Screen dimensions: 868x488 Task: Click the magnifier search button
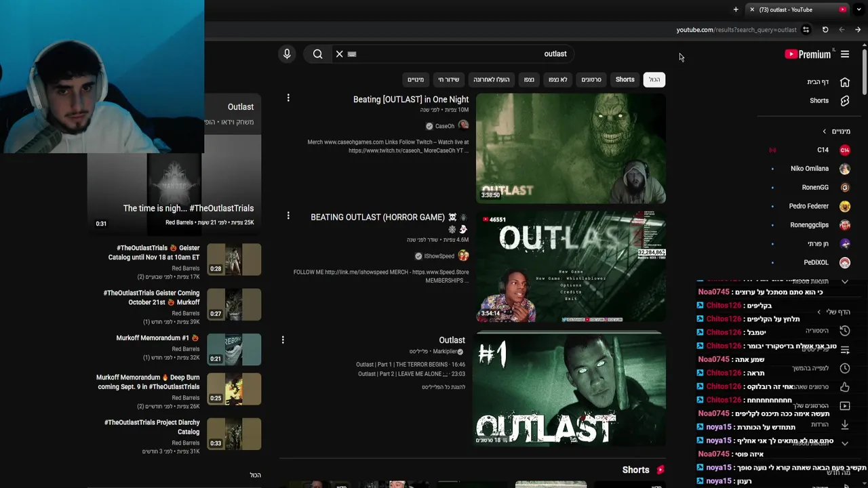(x=317, y=54)
